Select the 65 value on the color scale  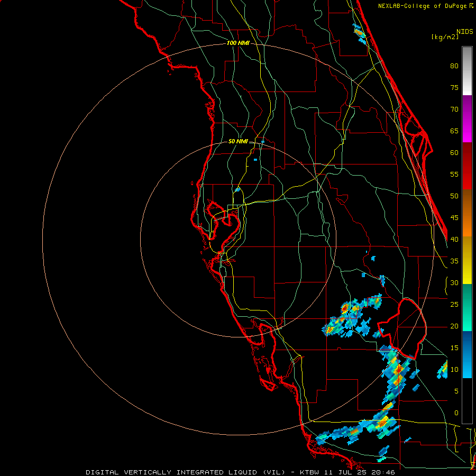pos(454,131)
